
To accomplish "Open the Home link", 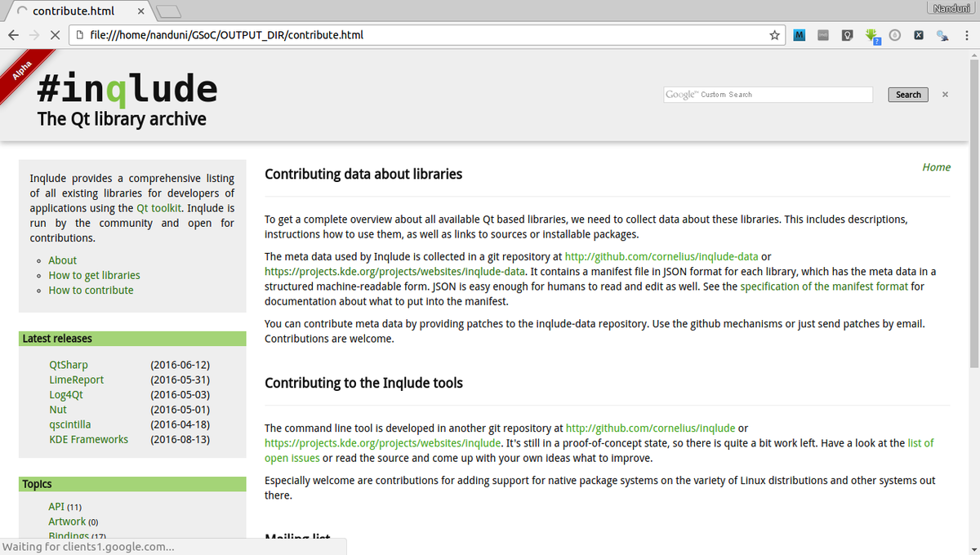I will coord(936,167).
